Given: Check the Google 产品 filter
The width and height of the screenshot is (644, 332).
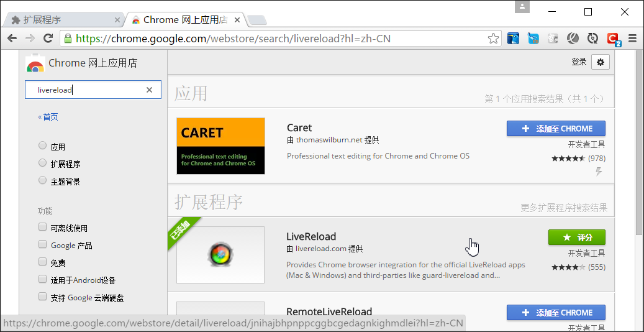Looking at the screenshot, I should pos(42,244).
